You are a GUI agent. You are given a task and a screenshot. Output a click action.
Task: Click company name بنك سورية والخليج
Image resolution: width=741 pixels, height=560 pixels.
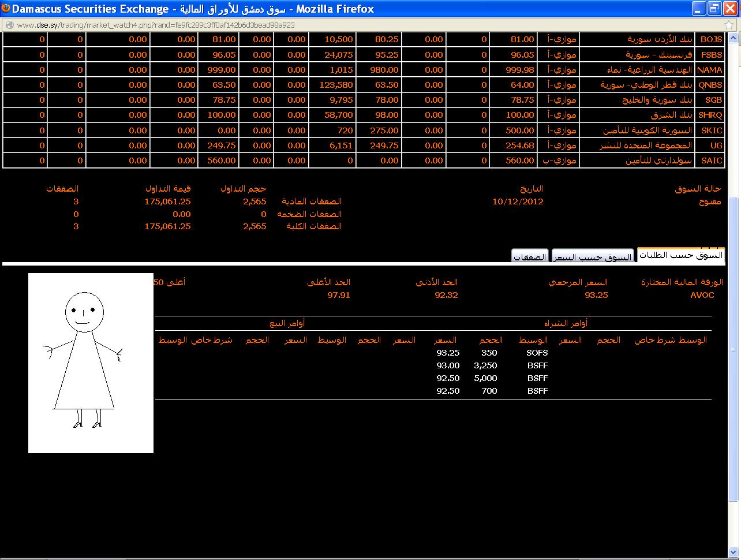click(x=657, y=100)
